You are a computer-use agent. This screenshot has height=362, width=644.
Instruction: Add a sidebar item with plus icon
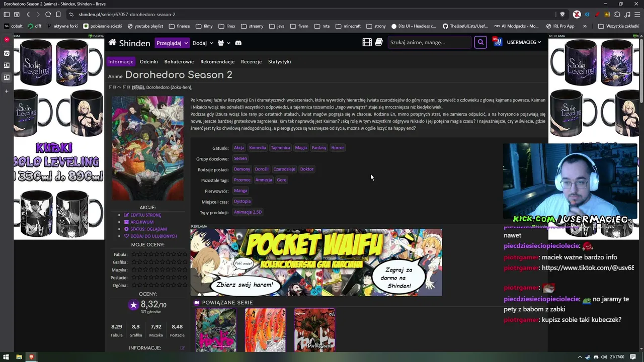[x=7, y=91]
